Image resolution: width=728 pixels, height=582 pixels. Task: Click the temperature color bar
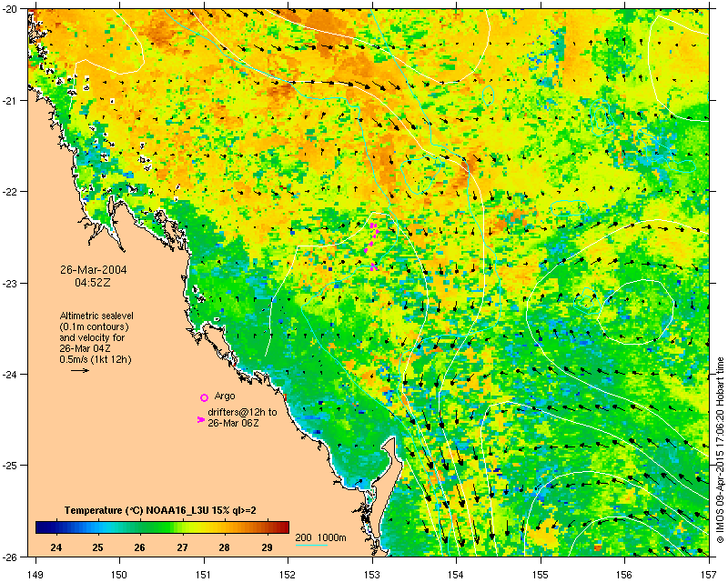point(162,527)
